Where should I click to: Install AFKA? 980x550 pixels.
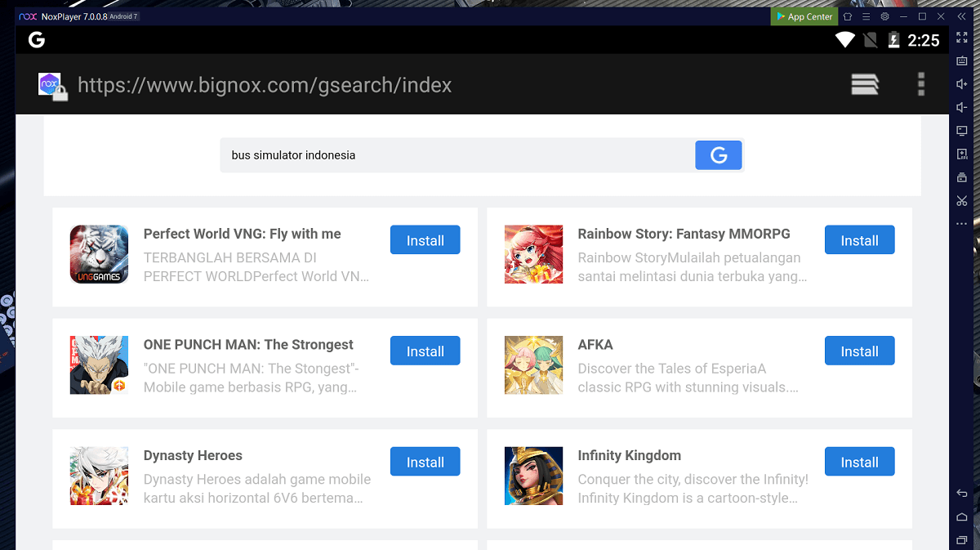(x=860, y=351)
